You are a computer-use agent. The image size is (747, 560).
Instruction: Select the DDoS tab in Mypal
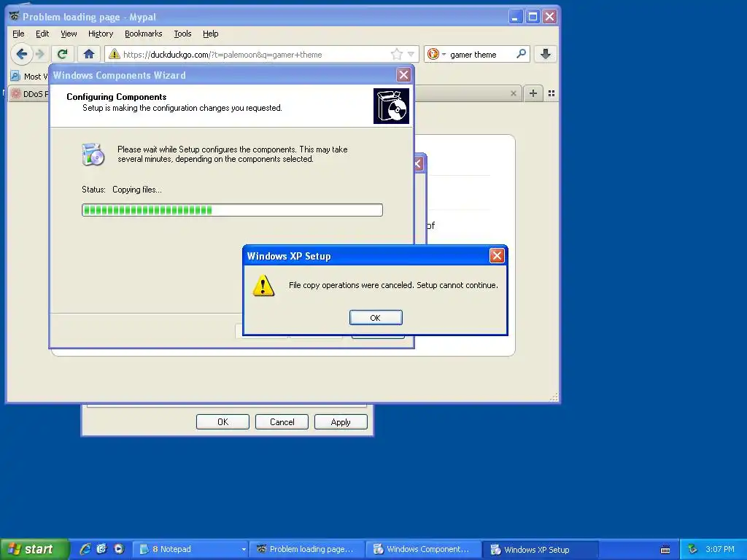click(x=28, y=94)
